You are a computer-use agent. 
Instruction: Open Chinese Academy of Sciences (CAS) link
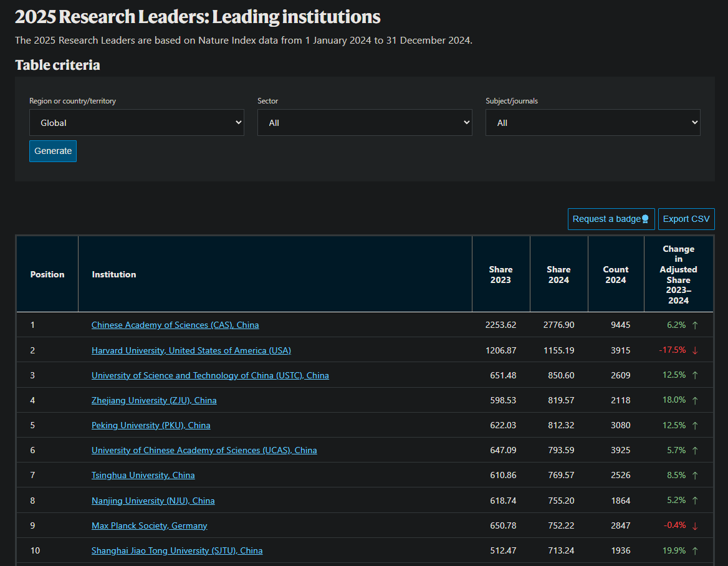click(x=175, y=325)
